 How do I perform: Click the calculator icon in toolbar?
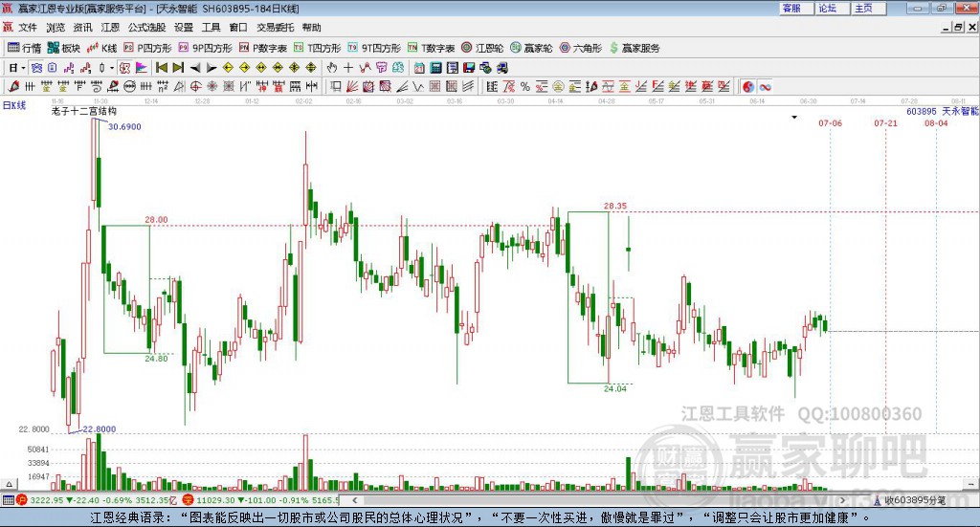(x=435, y=68)
